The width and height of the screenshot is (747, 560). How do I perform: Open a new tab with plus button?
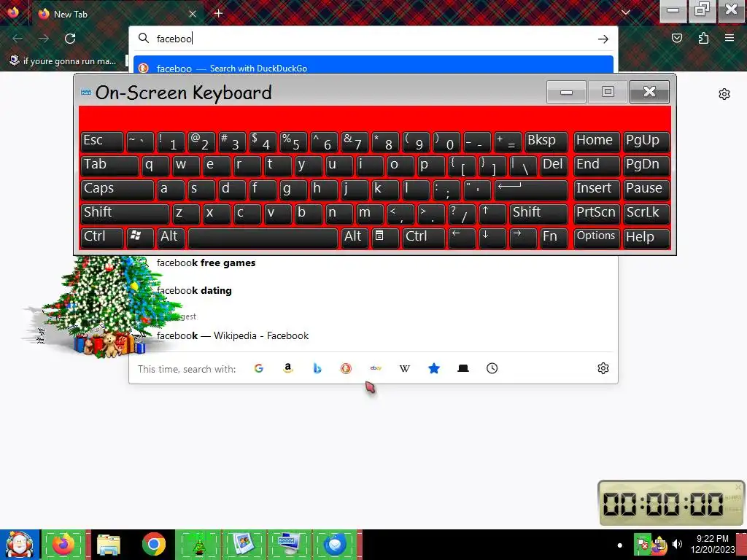[218, 13]
